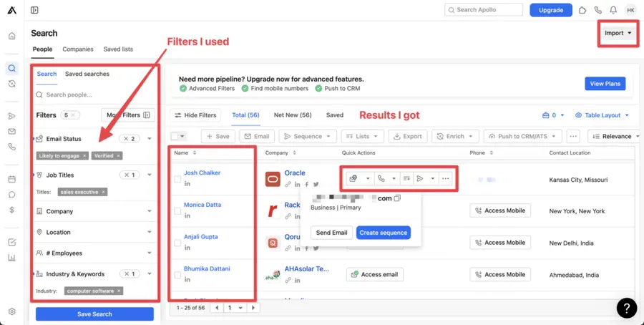The height and width of the screenshot is (325, 644).
Task: Open the Sequences paper-plane sidebar icon
Action: (12, 116)
